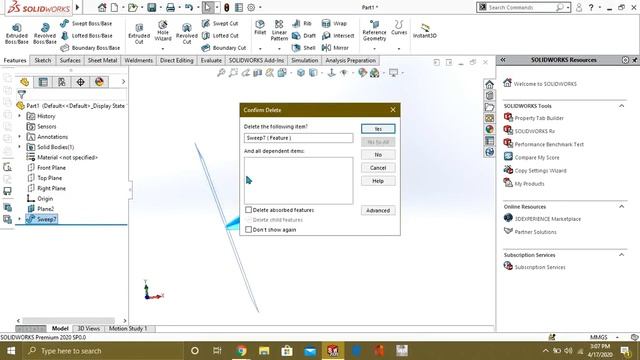Click the feature tree filter icon
This screenshot has width=640, height=360.
pyautogui.click(x=22, y=95)
